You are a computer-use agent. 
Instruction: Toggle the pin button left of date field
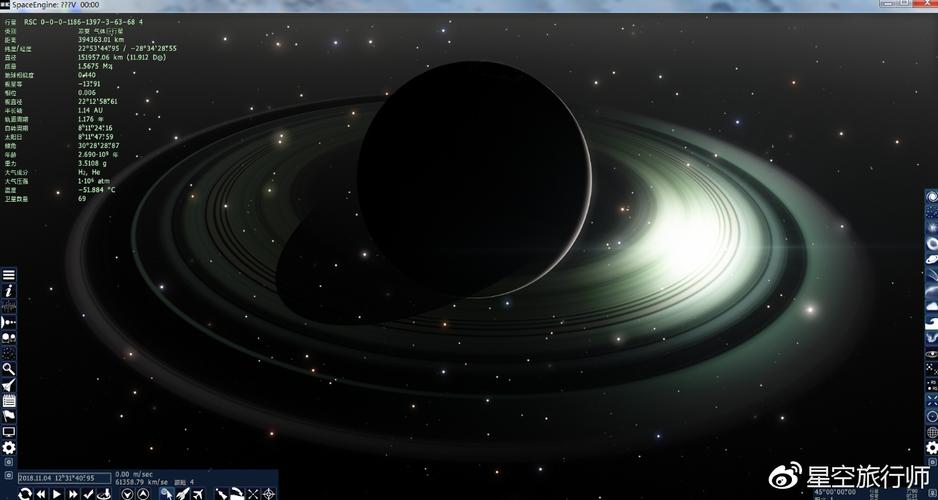8,475
